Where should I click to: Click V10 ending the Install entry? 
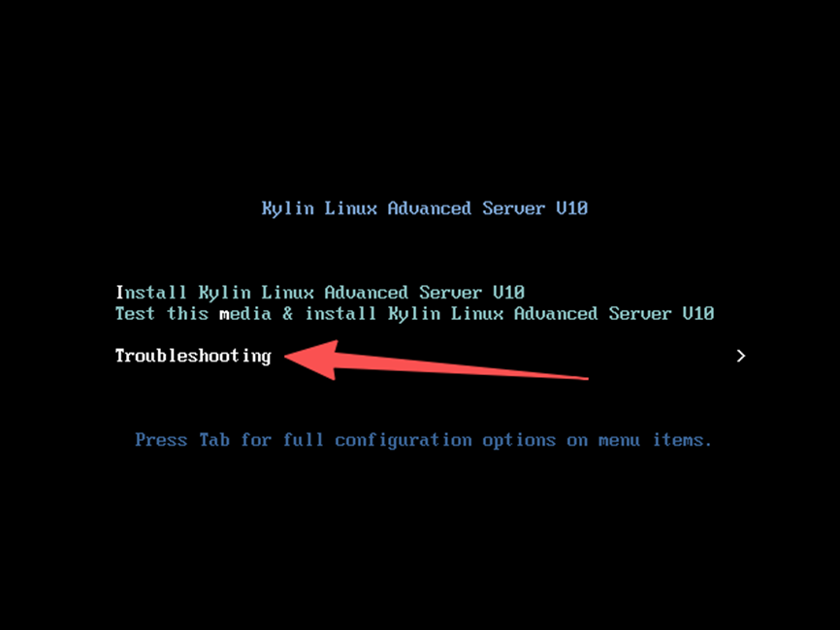[x=509, y=293]
